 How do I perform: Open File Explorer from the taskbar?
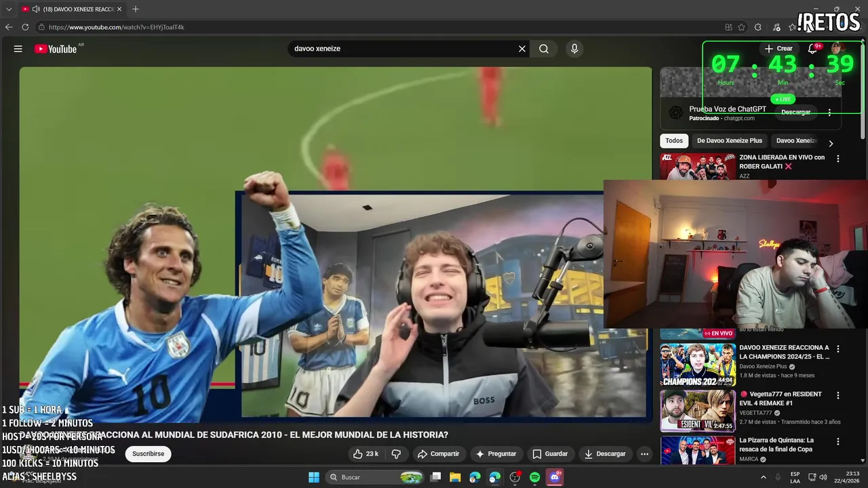tap(455, 477)
